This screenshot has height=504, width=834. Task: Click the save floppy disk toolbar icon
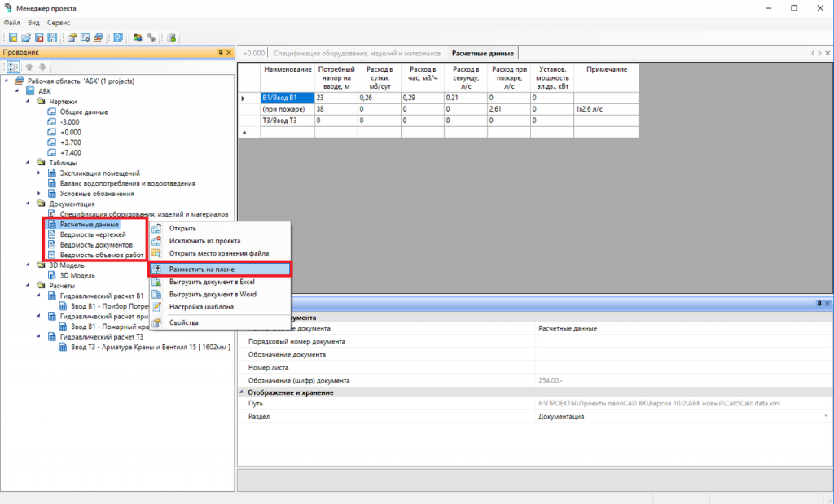point(52,37)
